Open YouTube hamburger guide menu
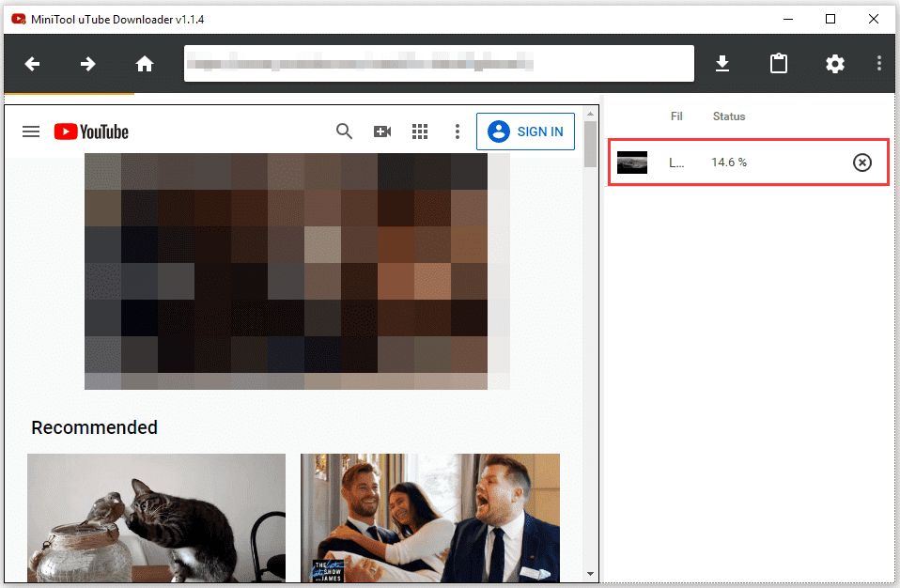Image resolution: width=900 pixels, height=588 pixels. [x=31, y=132]
